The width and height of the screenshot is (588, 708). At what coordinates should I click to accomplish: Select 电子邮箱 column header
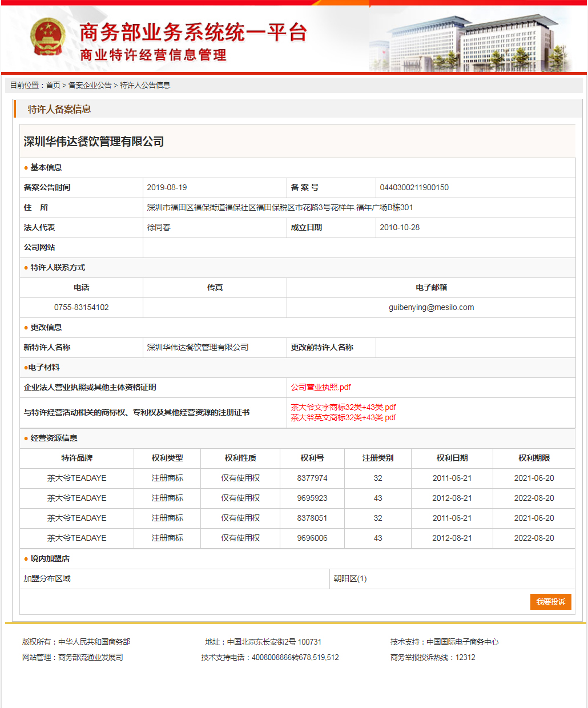pyautogui.click(x=432, y=287)
